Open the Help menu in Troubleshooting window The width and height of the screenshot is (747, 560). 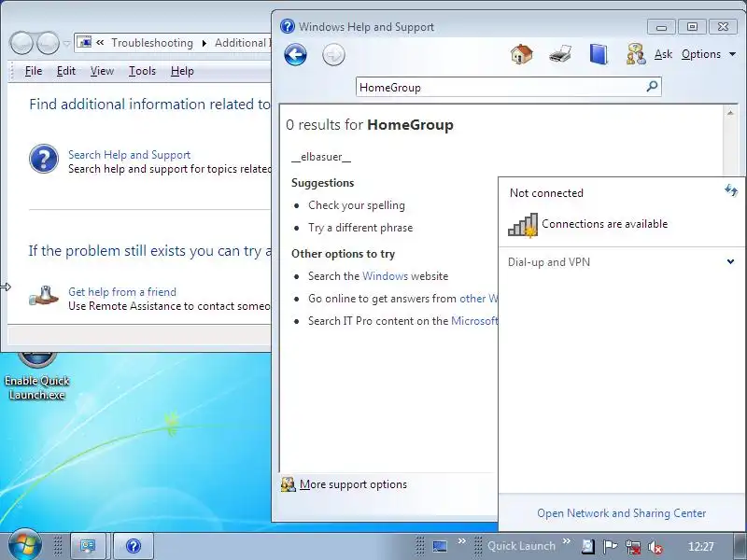tap(182, 71)
